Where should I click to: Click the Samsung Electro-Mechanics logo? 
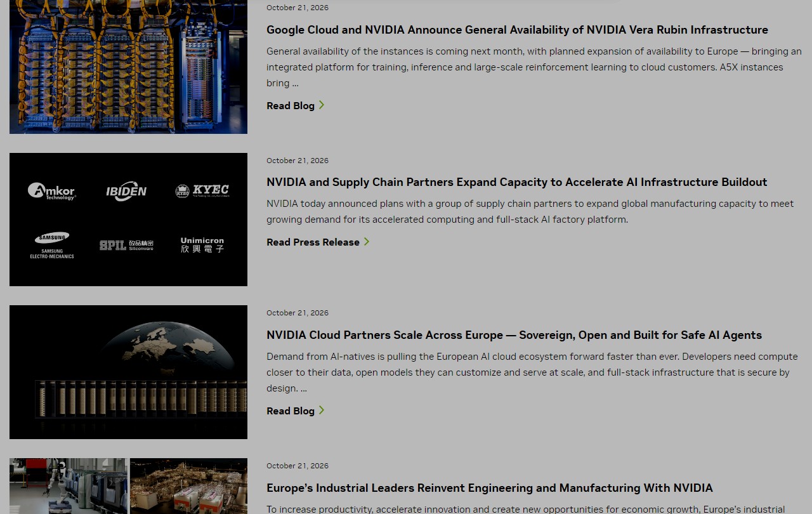[52, 245]
